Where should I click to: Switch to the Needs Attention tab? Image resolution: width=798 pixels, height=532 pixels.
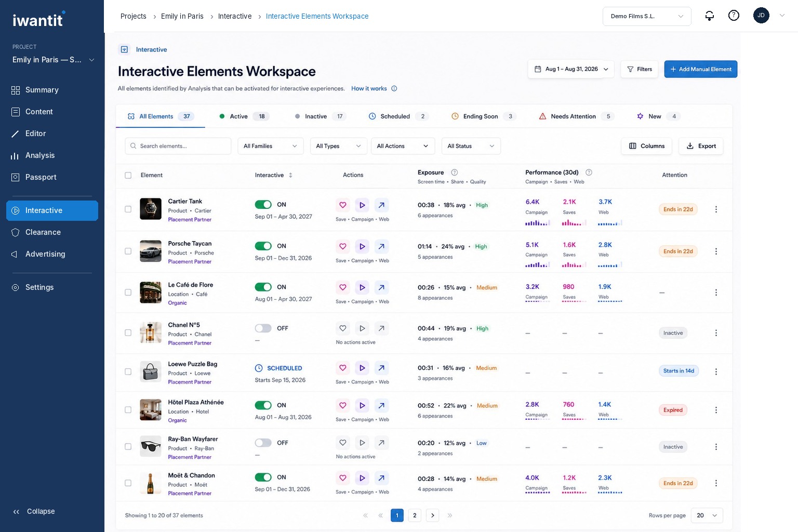[x=577, y=116]
